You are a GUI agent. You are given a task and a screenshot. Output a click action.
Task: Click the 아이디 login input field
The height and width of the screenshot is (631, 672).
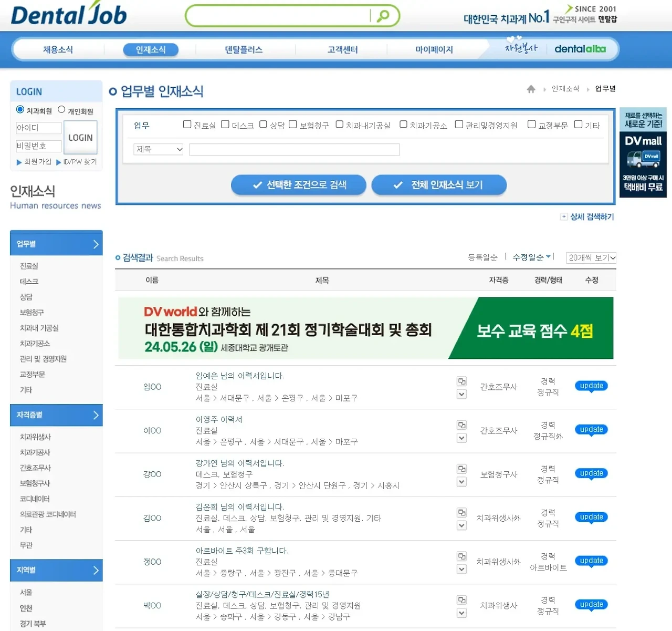[x=38, y=128]
